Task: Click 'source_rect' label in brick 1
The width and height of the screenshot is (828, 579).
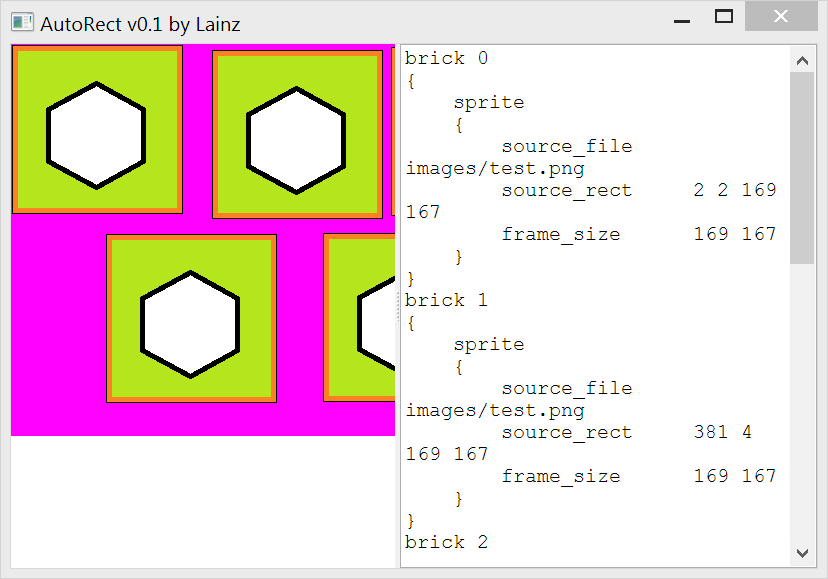Action: click(567, 432)
